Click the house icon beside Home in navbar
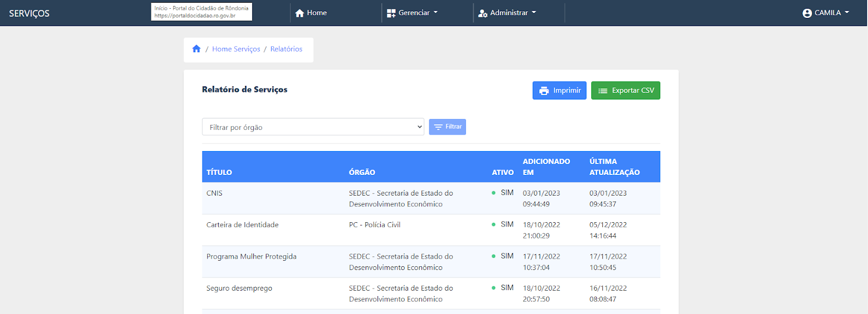The height and width of the screenshot is (314, 868). (x=299, y=13)
